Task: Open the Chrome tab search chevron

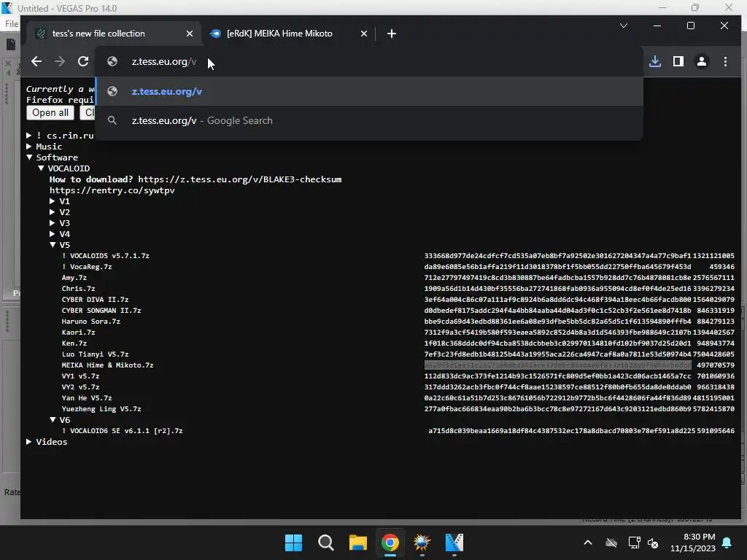Action: (624, 26)
